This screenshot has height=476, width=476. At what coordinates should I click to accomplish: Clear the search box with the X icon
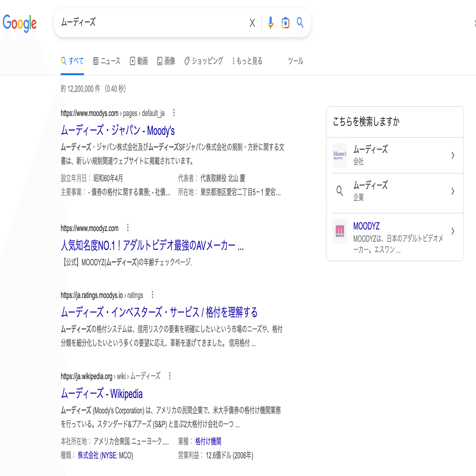coord(252,22)
